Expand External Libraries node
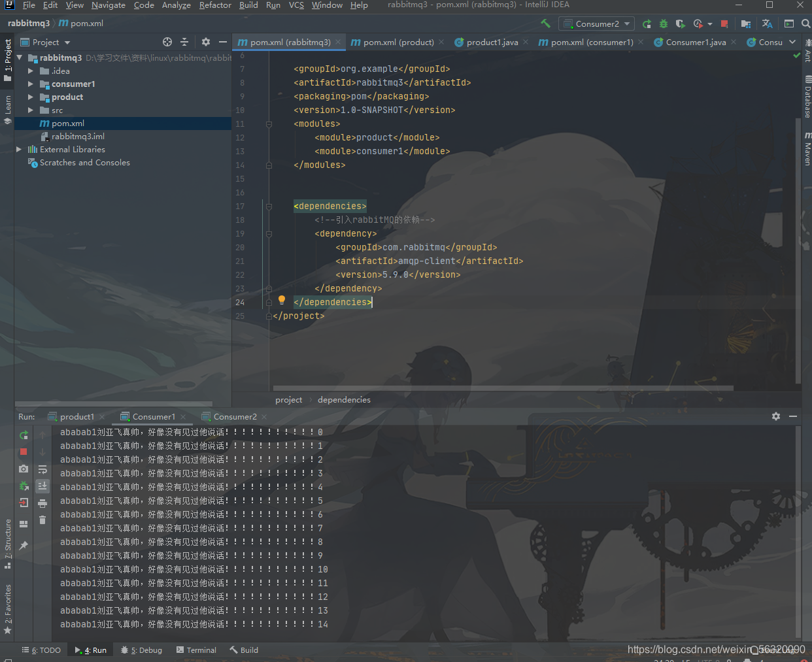 19,149
